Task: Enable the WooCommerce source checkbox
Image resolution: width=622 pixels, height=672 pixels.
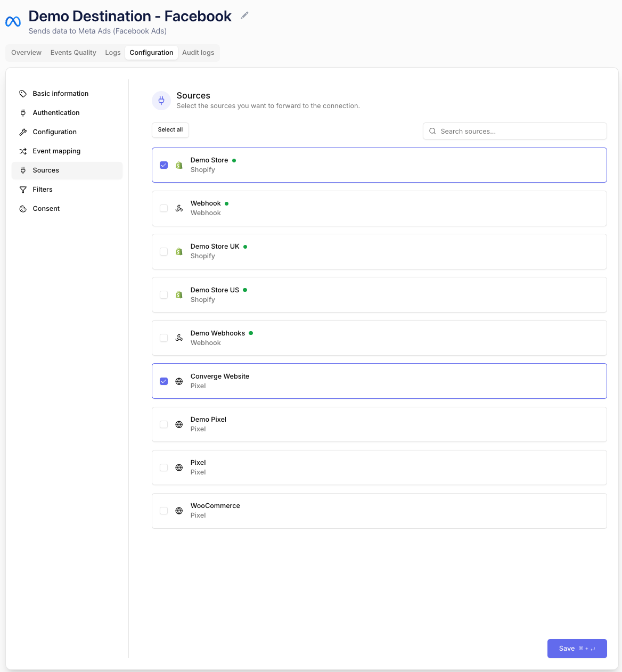Action: coord(164,511)
